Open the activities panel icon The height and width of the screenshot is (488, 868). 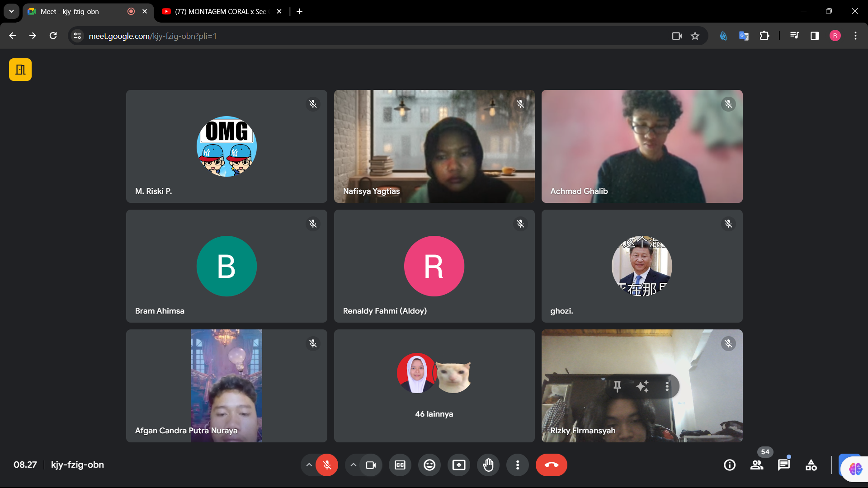[x=811, y=465]
